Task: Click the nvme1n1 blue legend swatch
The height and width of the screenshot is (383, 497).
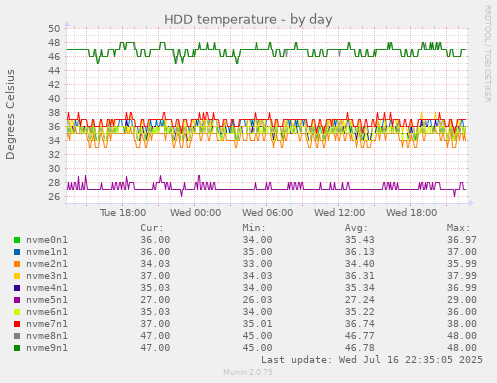Action: click(17, 252)
